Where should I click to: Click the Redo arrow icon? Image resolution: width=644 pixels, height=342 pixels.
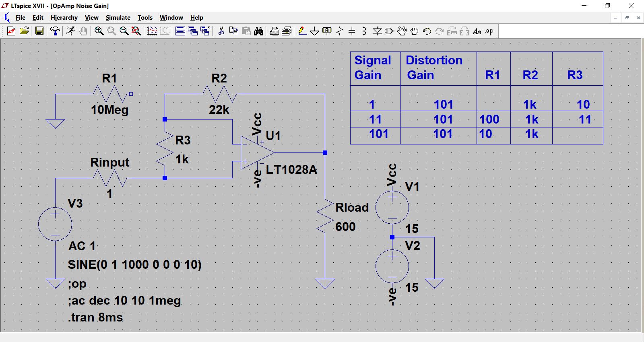click(x=440, y=31)
